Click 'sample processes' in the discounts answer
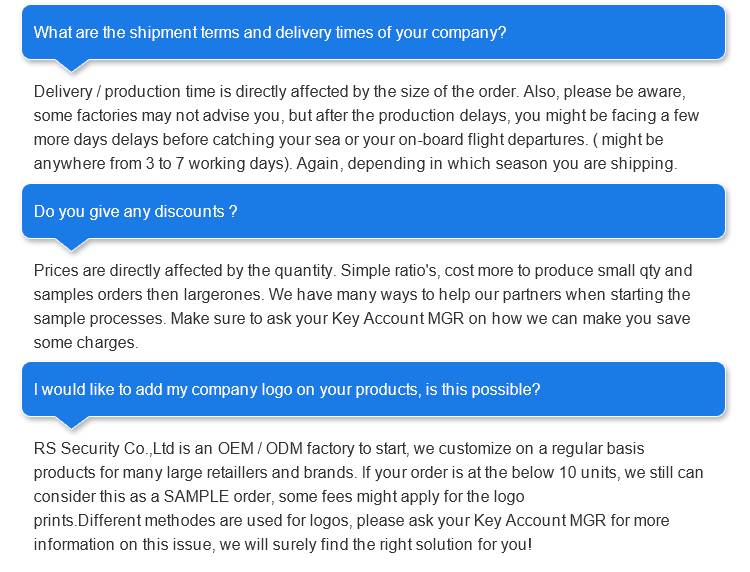 coord(99,319)
